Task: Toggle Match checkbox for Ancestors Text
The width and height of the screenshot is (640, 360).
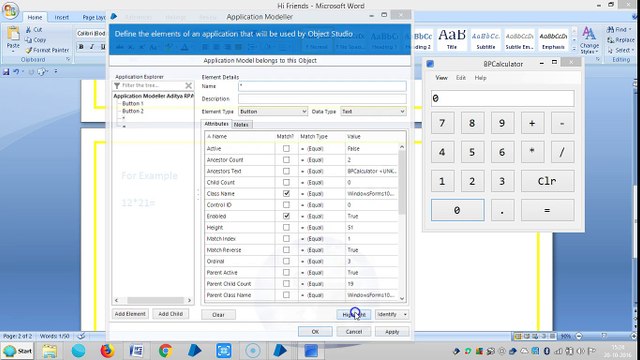Action: point(286,171)
